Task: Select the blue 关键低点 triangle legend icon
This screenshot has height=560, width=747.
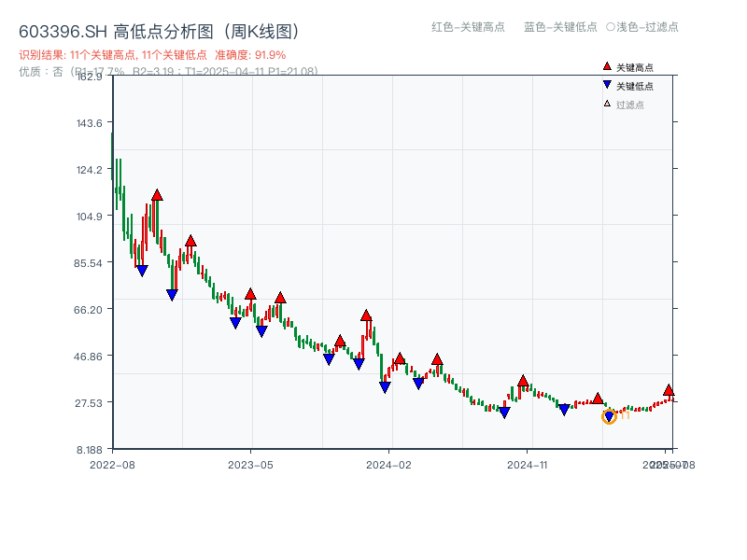Action: (606, 84)
